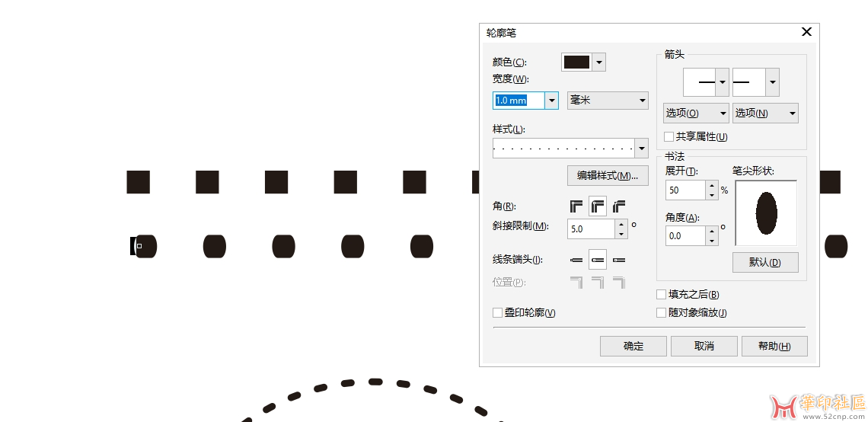
Task: Close the 轮廓笔 dialog
Action: (x=806, y=32)
